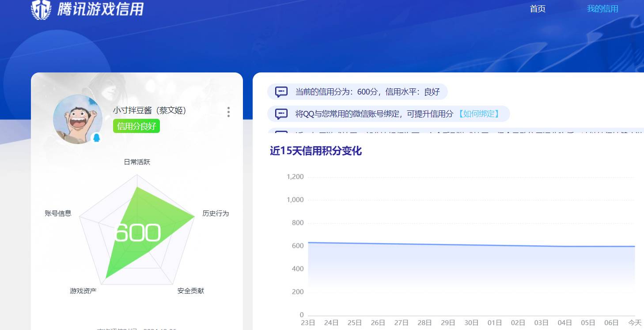Viewport: 644px width, 330px height.
Task: Click the 28日 x-axis label
Action: pyautogui.click(x=424, y=323)
